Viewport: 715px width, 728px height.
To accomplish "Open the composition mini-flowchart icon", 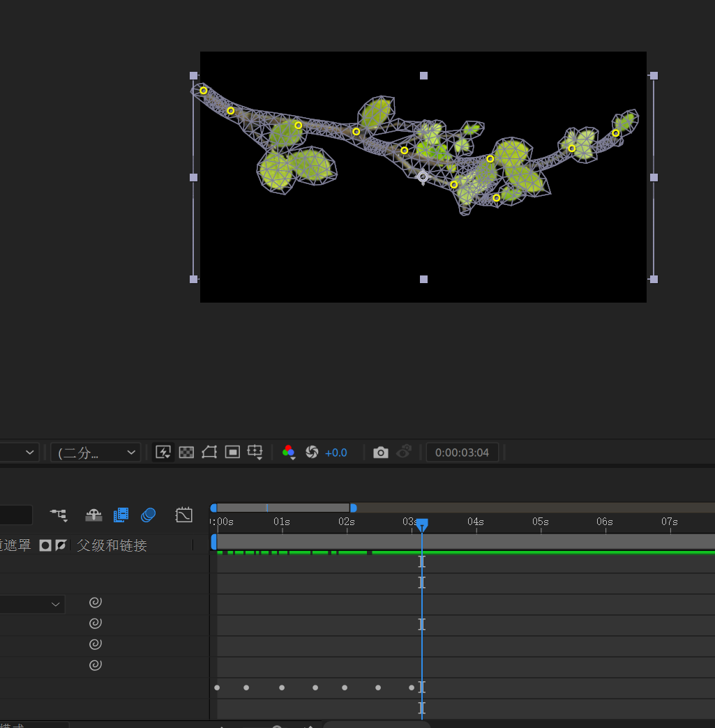I will pos(59,515).
